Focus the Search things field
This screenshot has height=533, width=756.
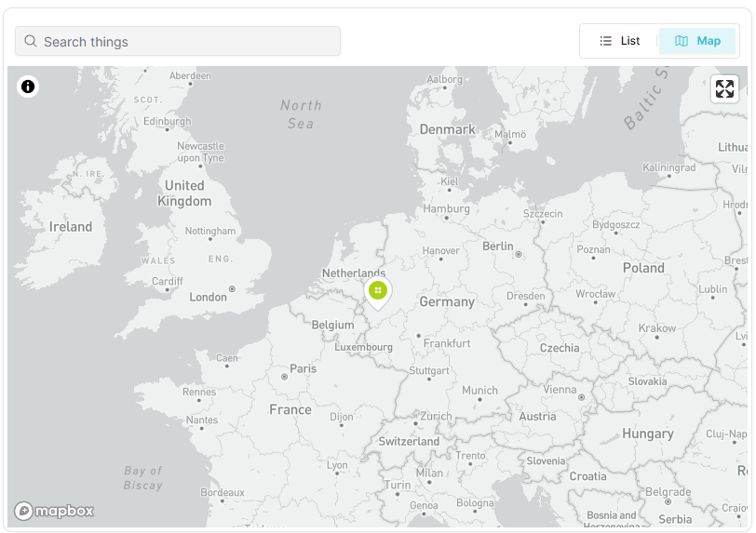[178, 42]
